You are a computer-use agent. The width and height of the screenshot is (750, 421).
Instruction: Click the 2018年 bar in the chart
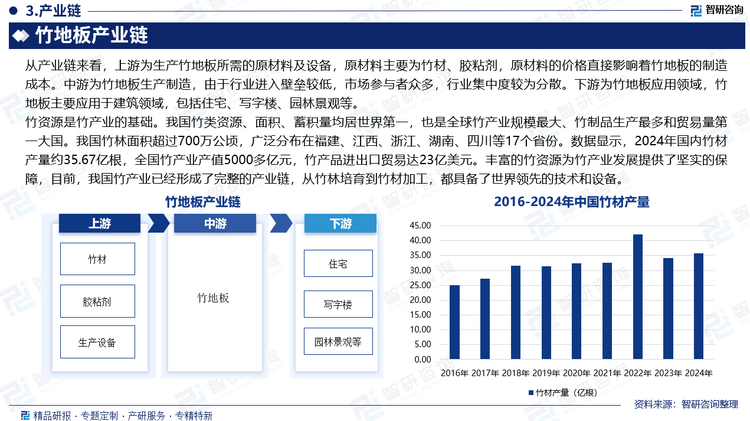(x=516, y=312)
